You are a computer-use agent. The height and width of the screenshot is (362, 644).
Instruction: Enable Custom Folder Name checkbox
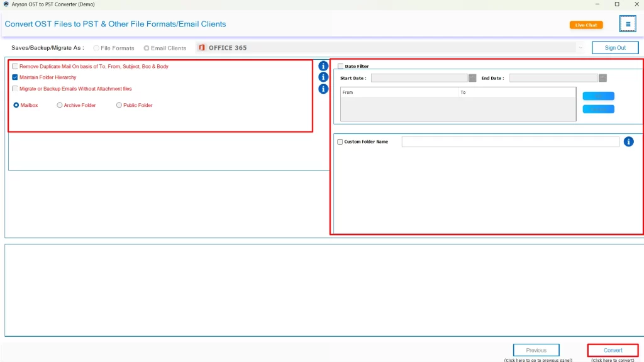click(340, 142)
